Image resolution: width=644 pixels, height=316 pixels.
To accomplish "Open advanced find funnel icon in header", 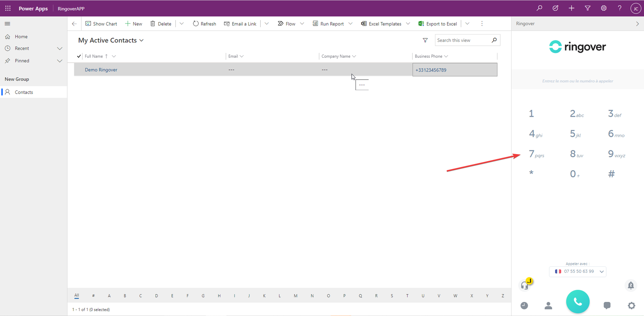I will point(588,8).
